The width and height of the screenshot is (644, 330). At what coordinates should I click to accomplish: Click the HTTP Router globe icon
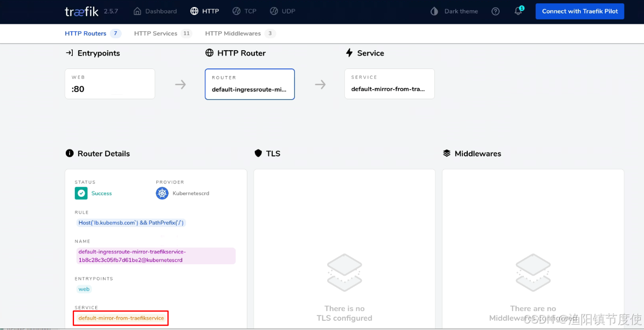click(x=209, y=53)
